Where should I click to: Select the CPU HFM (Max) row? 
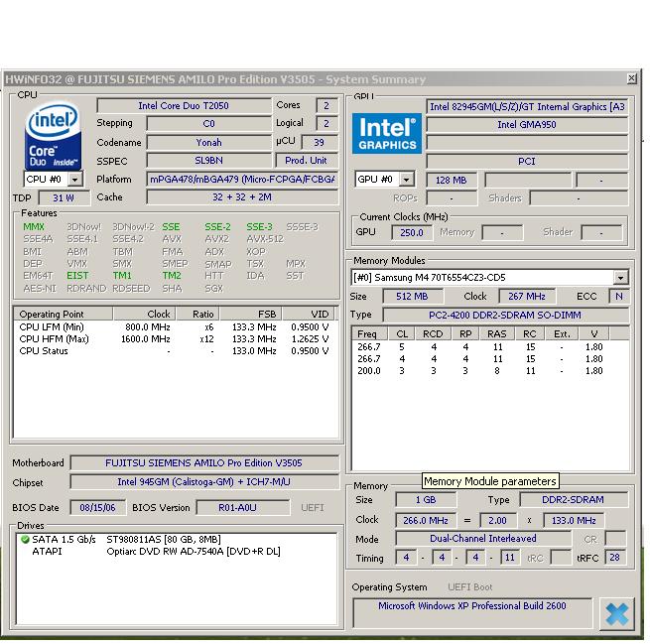point(174,339)
